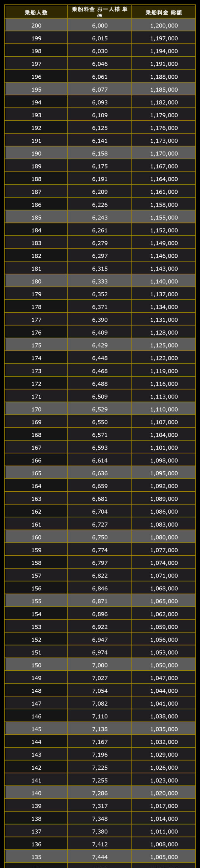The image size is (200, 868).
Task: Select the 7,000 unit price cell
Action: click(100, 665)
